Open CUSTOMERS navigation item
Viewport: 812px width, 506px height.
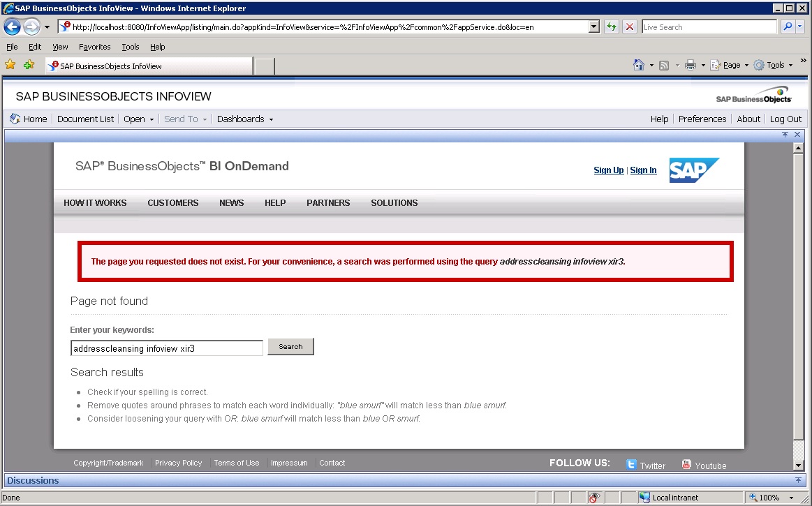click(173, 202)
